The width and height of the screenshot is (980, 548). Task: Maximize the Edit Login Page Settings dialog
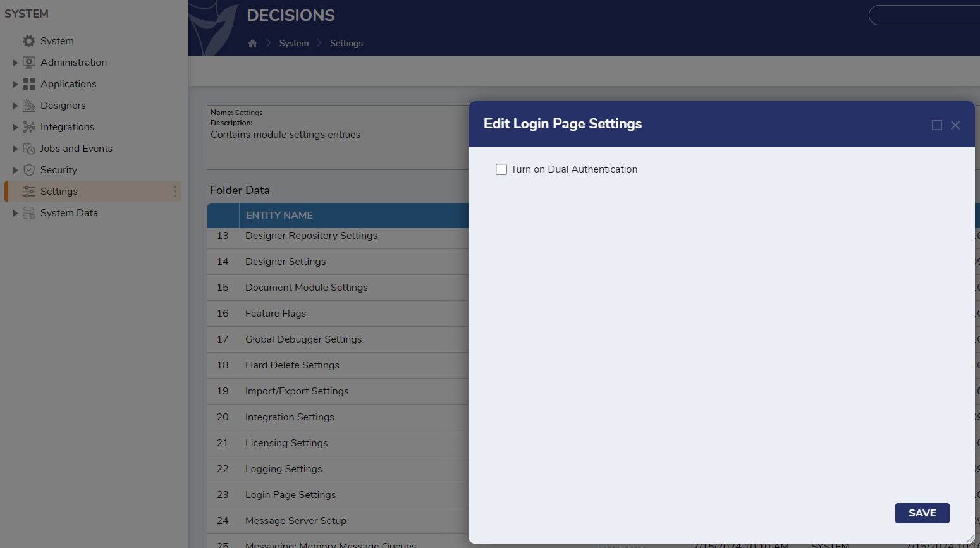pyautogui.click(x=936, y=125)
